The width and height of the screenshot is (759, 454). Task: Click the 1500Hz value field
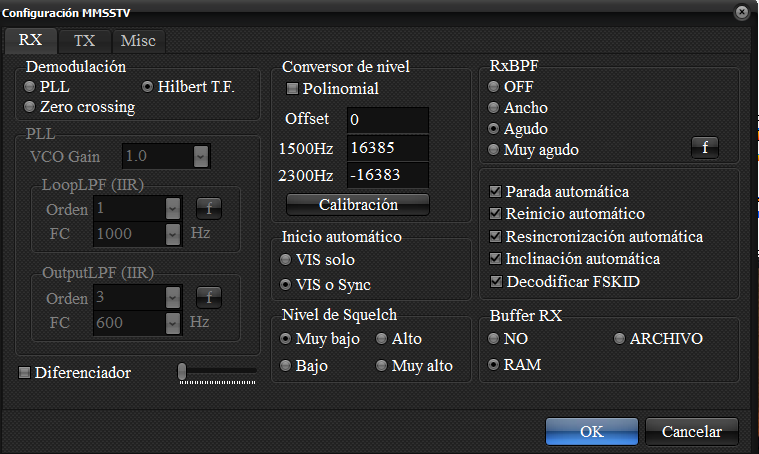(x=387, y=148)
